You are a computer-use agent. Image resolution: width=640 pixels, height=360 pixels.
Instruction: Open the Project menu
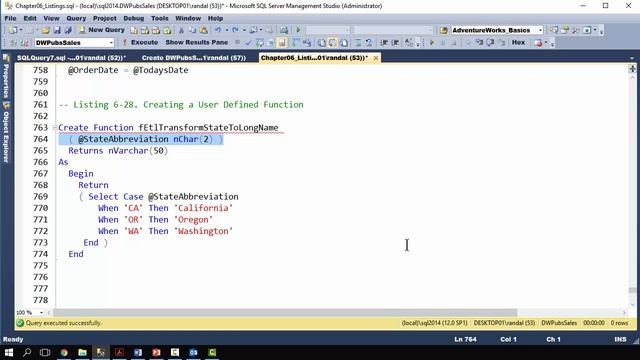(105, 18)
